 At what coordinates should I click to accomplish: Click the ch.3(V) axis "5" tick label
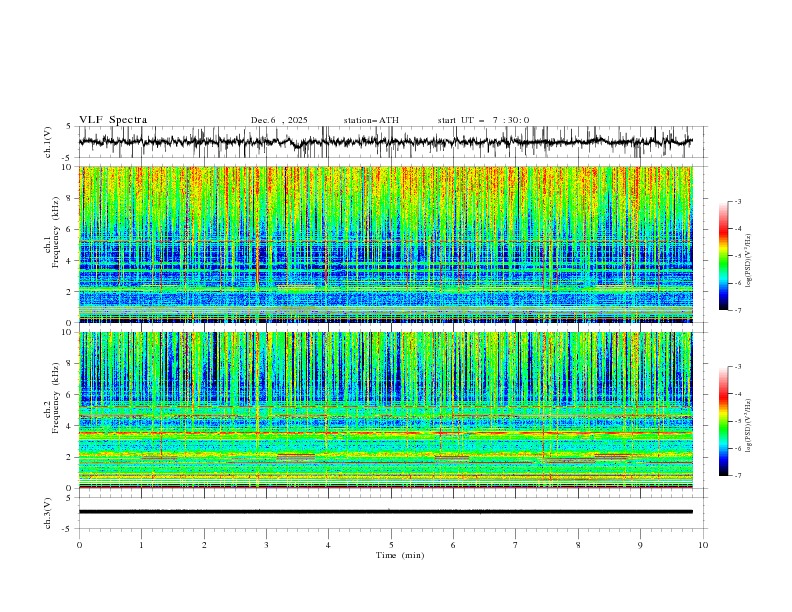[70, 498]
